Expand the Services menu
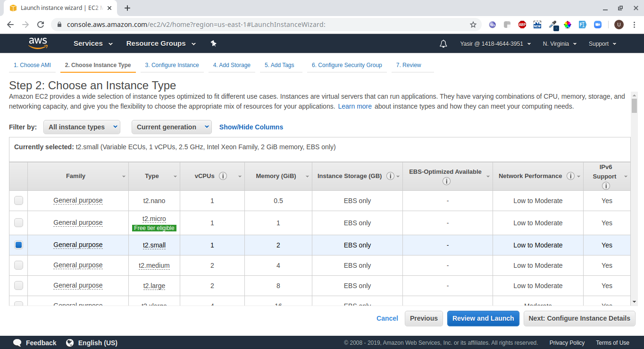644x349 pixels. coord(93,43)
